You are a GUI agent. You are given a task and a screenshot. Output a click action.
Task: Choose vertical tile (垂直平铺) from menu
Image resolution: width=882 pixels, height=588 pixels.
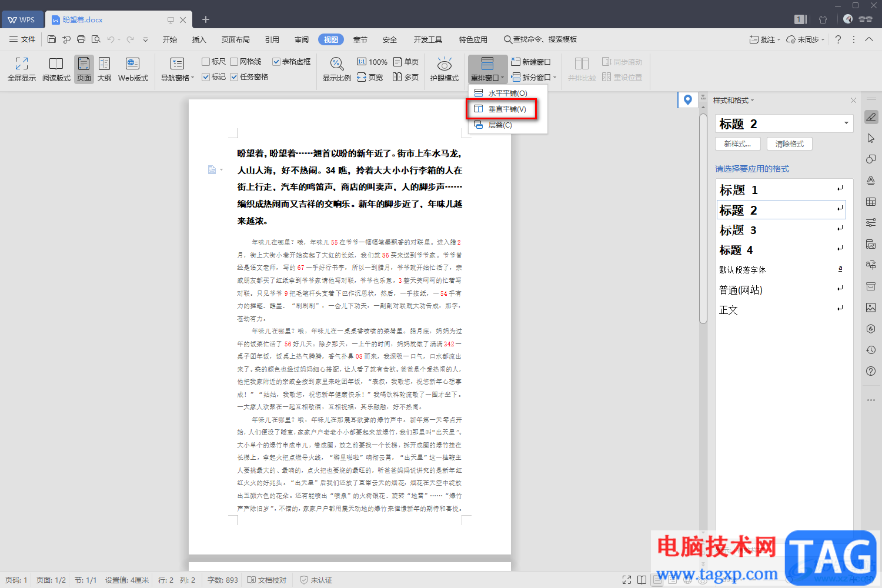[x=507, y=109]
